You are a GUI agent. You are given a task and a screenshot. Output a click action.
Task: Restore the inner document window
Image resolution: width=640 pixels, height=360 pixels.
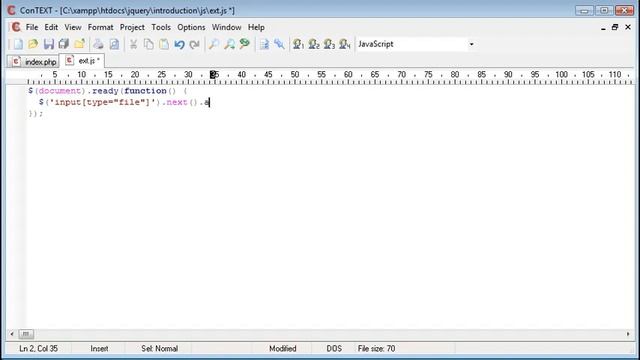[x=615, y=27]
